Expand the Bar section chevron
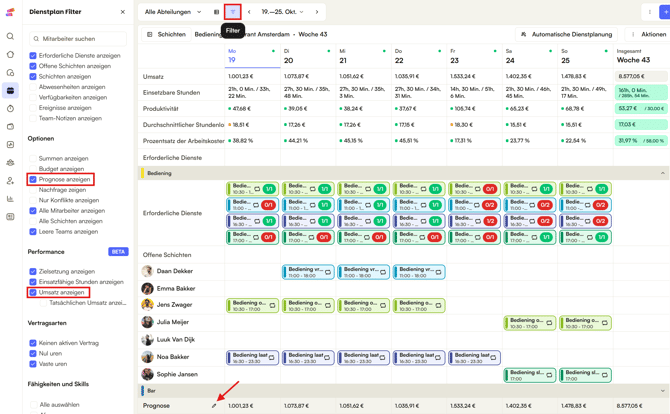This screenshot has height=414, width=670. 662,391
